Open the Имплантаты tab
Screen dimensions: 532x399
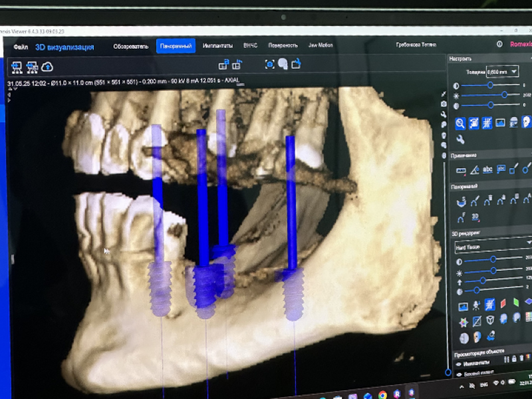pos(217,45)
